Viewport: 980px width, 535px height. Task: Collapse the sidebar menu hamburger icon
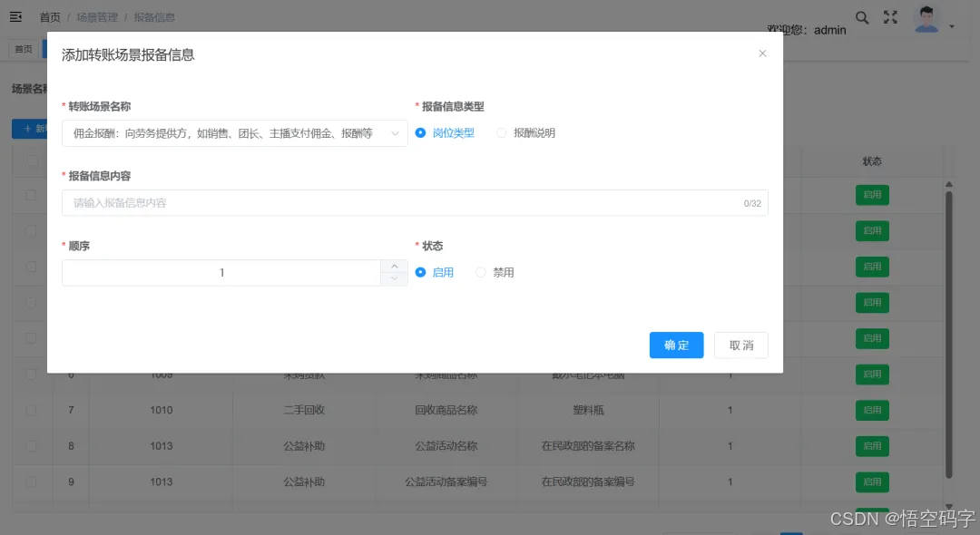click(15, 17)
